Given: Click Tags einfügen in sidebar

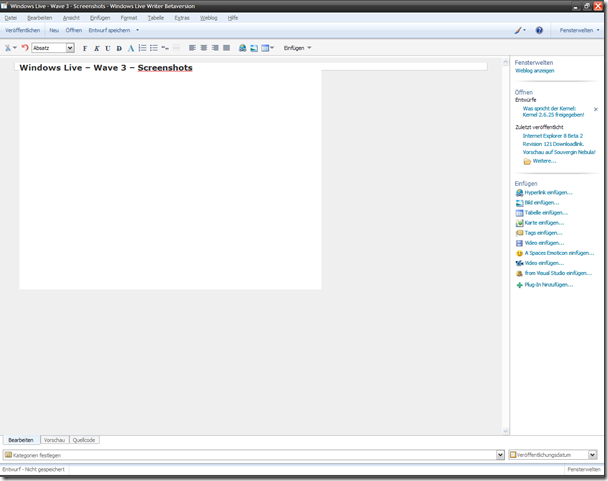Looking at the screenshot, I should (x=539, y=233).
